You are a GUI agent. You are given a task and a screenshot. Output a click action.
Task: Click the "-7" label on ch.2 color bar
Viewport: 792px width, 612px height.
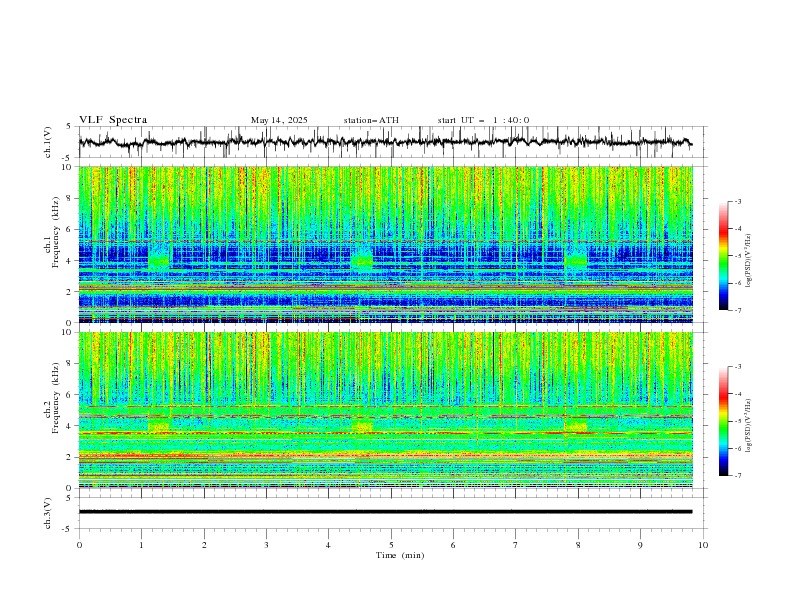(x=737, y=476)
